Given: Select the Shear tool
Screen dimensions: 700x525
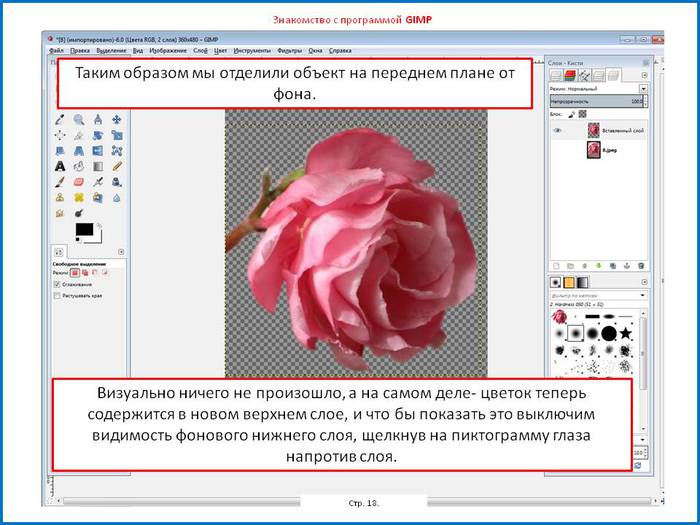Looking at the screenshot, I should (60, 151).
